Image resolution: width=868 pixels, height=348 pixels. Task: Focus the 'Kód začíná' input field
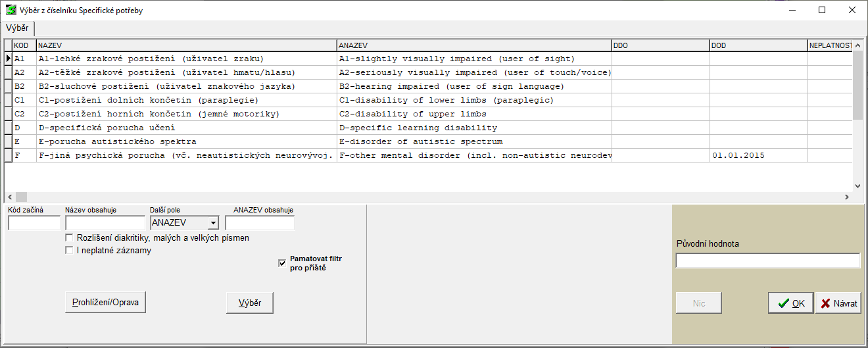click(x=34, y=223)
